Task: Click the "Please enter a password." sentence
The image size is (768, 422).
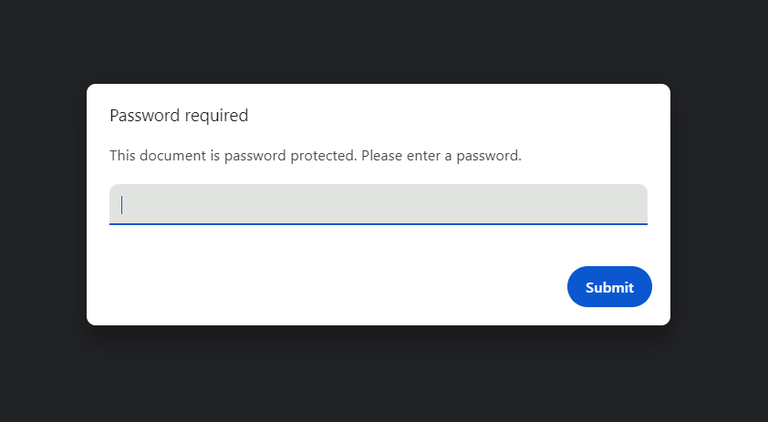Action: [x=441, y=156]
